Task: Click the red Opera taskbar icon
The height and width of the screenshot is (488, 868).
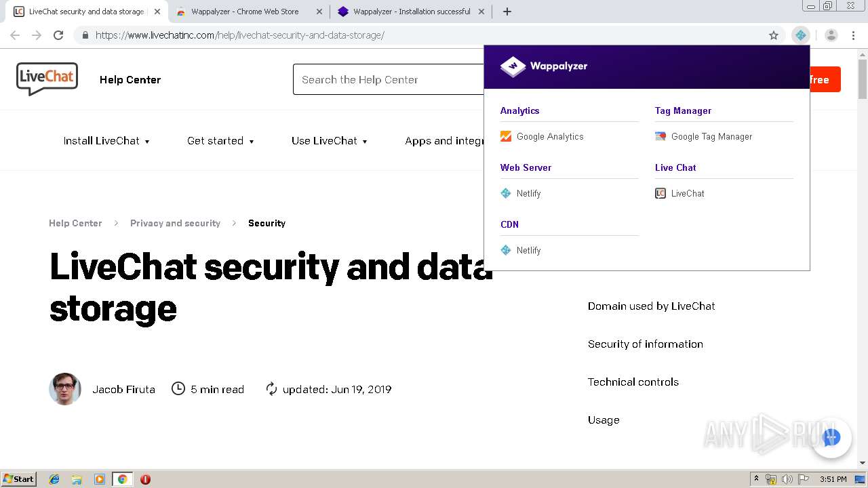Action: [145, 479]
